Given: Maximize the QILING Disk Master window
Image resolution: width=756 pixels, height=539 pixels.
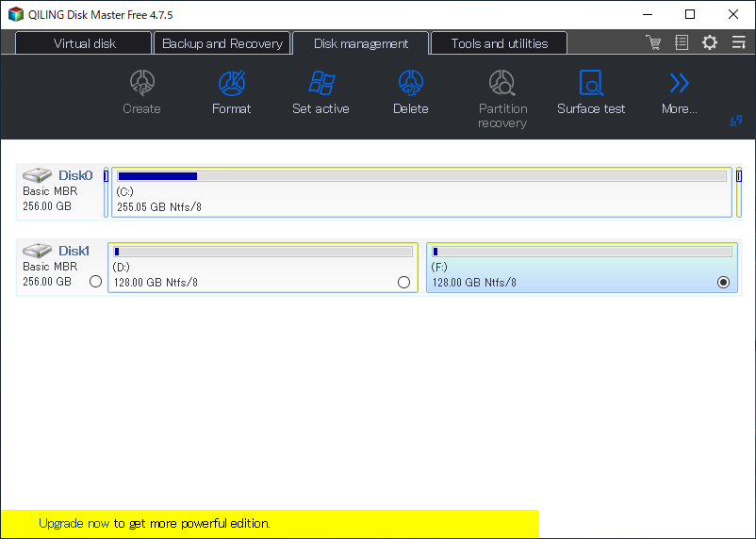Looking at the screenshot, I should point(690,14).
